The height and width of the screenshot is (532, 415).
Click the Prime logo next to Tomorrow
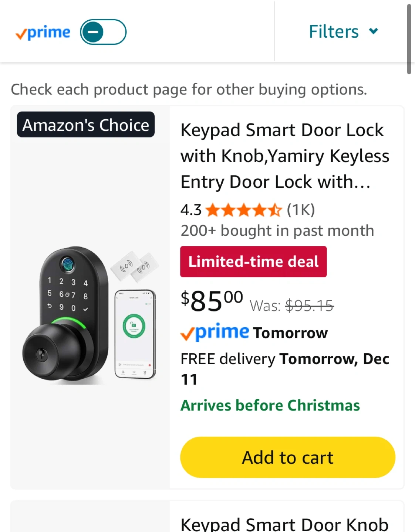point(215,332)
